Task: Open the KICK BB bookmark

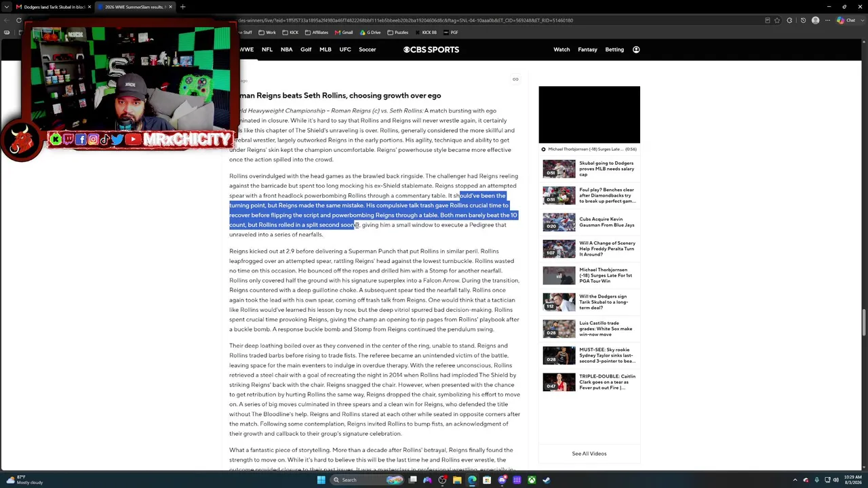Action: pyautogui.click(x=426, y=33)
